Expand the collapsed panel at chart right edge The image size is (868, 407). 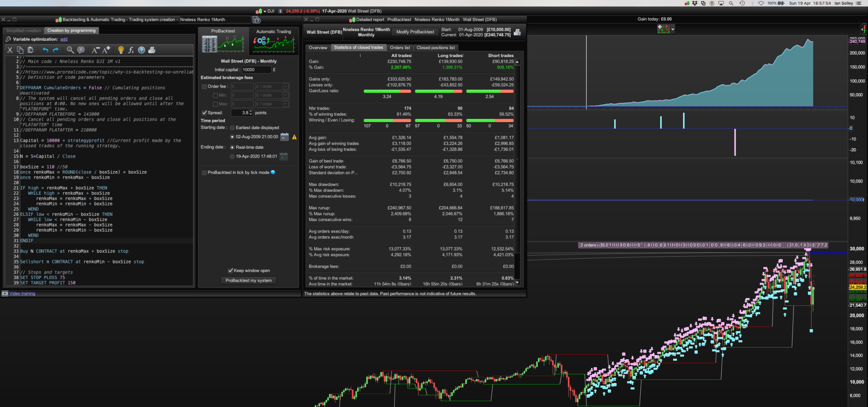coord(863,29)
